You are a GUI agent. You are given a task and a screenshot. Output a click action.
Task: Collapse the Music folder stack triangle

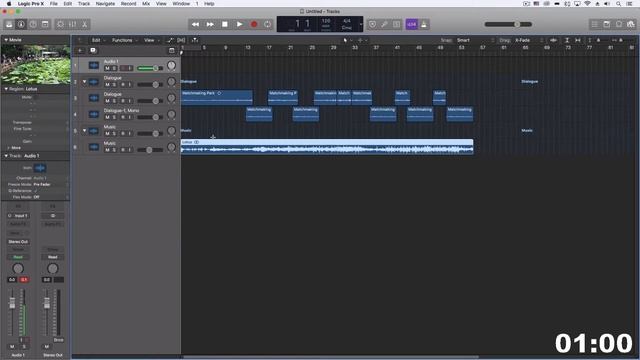[84, 131]
